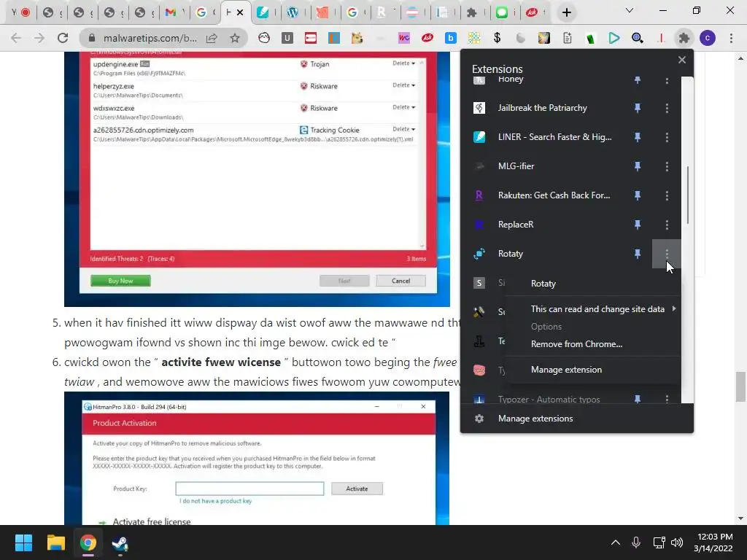This screenshot has width=747, height=560.
Task: Go back to the previous page
Action: click(16, 38)
